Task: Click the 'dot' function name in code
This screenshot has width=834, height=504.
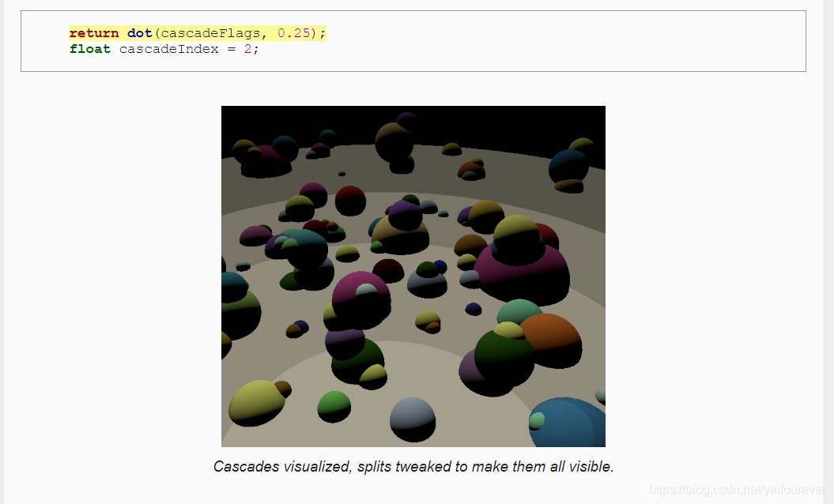Action: tap(140, 33)
